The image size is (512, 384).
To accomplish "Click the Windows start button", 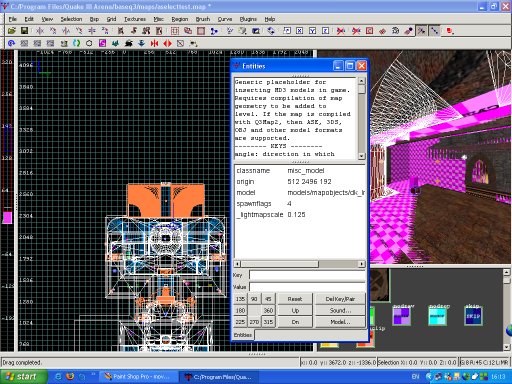I will (22, 377).
